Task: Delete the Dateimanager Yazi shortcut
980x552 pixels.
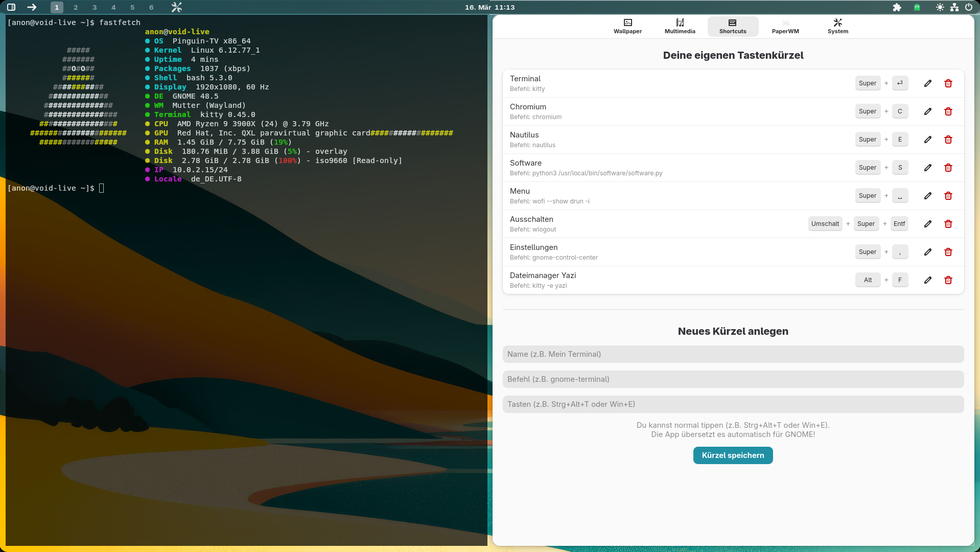Action: pyautogui.click(x=948, y=280)
